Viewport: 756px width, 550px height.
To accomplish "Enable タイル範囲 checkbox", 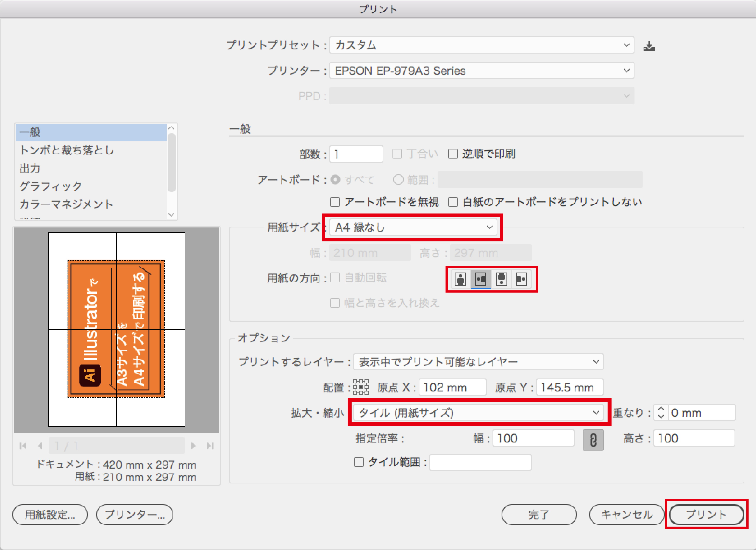I will coord(359,462).
